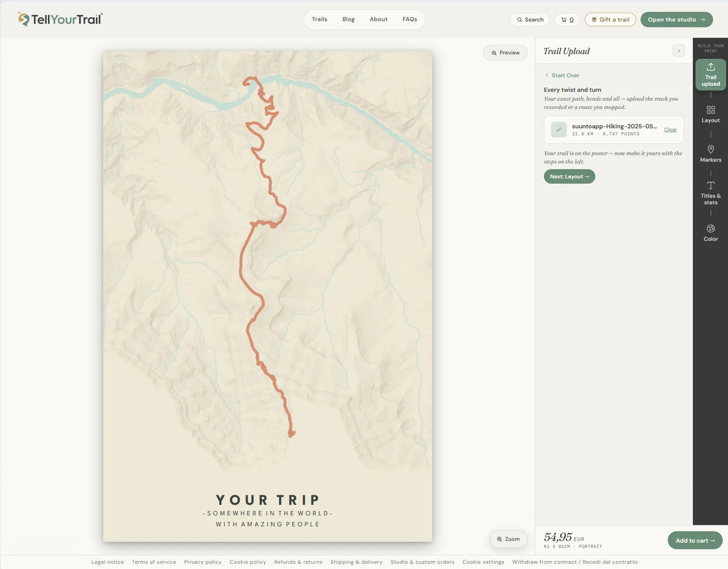Click Gift a trail button
The height and width of the screenshot is (569, 728).
610,19
